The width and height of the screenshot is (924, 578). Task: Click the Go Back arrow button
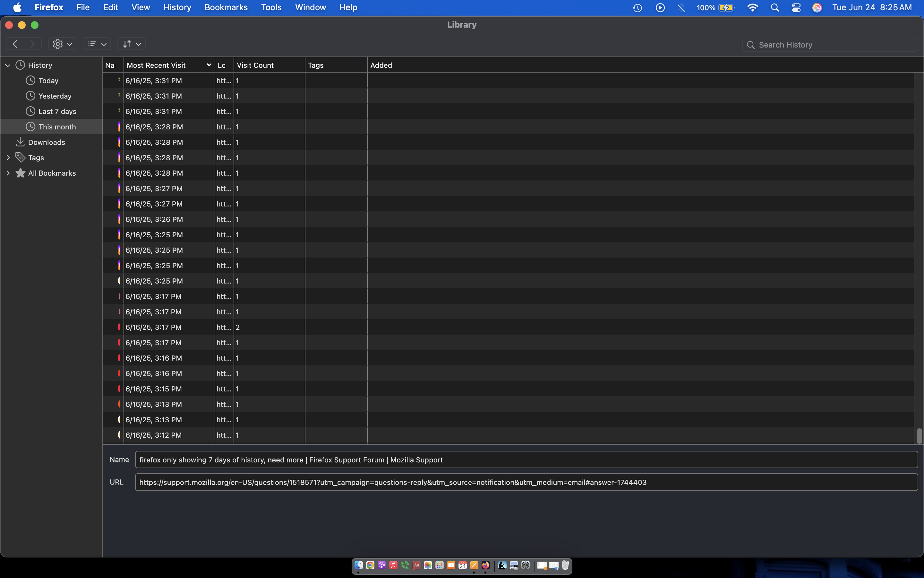(x=15, y=44)
